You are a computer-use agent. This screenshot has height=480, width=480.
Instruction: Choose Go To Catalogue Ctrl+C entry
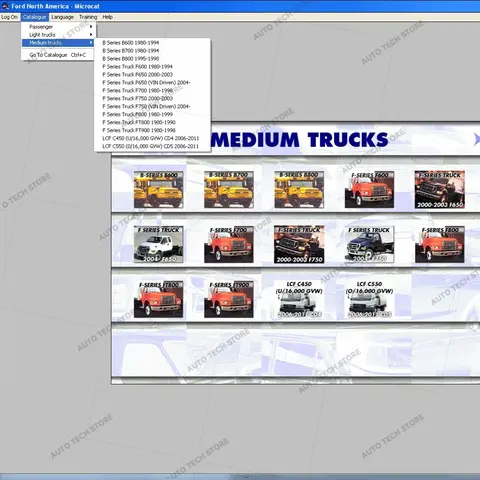point(58,55)
